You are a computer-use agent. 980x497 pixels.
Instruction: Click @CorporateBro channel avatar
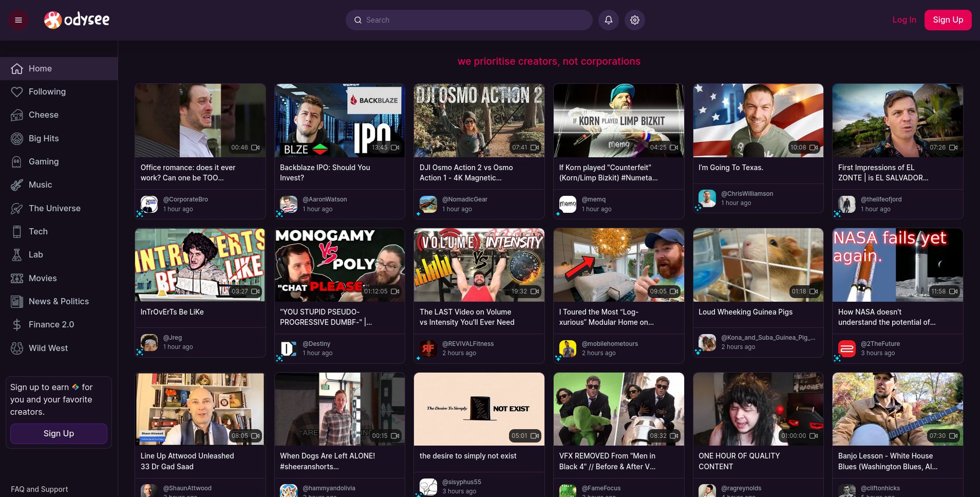pos(149,204)
